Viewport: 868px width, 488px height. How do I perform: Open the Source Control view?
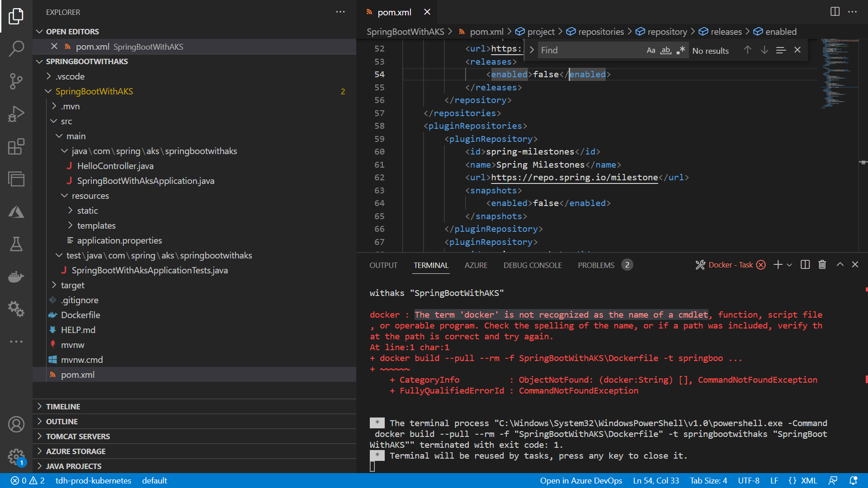click(16, 81)
